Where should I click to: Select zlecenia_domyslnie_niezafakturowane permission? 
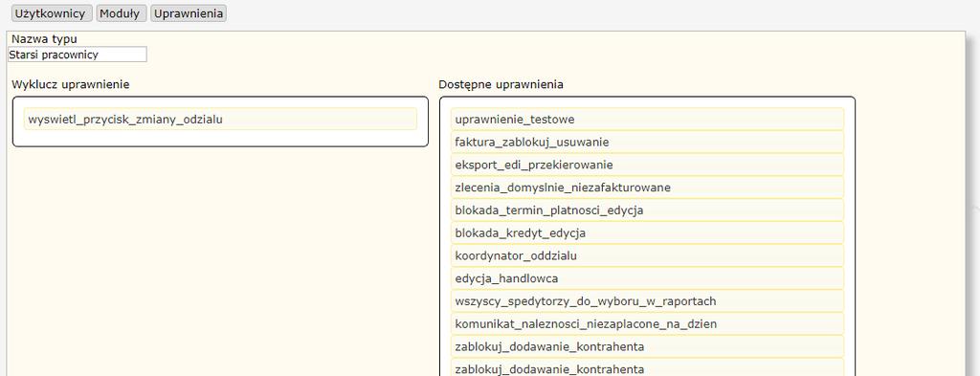pos(648,188)
